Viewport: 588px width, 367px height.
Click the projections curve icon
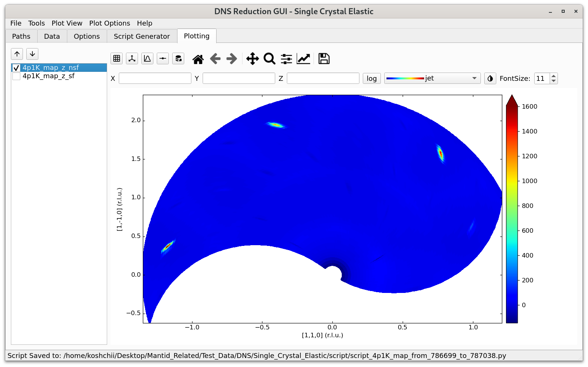(x=147, y=58)
